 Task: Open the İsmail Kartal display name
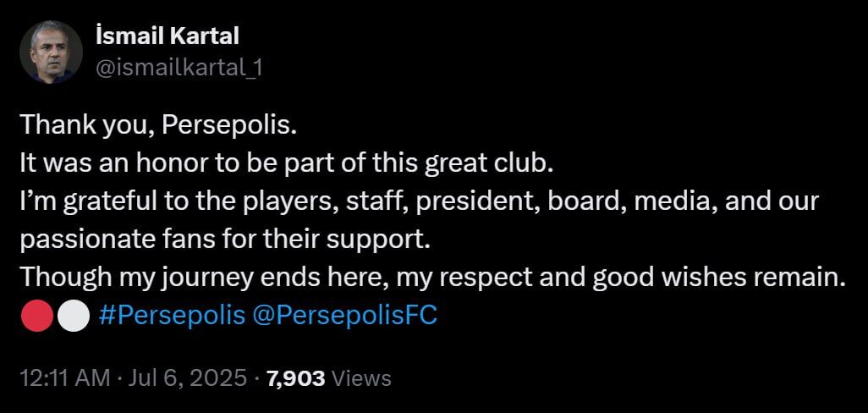[x=168, y=36]
